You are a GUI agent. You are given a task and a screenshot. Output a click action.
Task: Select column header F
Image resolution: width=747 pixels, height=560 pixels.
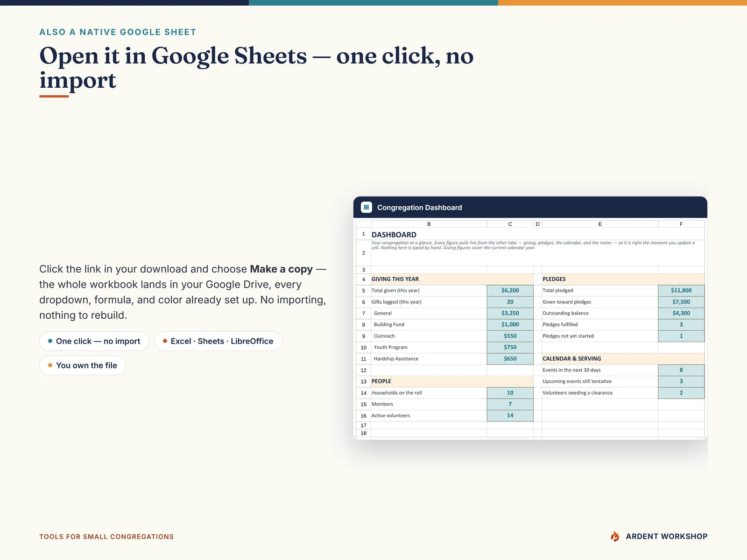(x=681, y=224)
